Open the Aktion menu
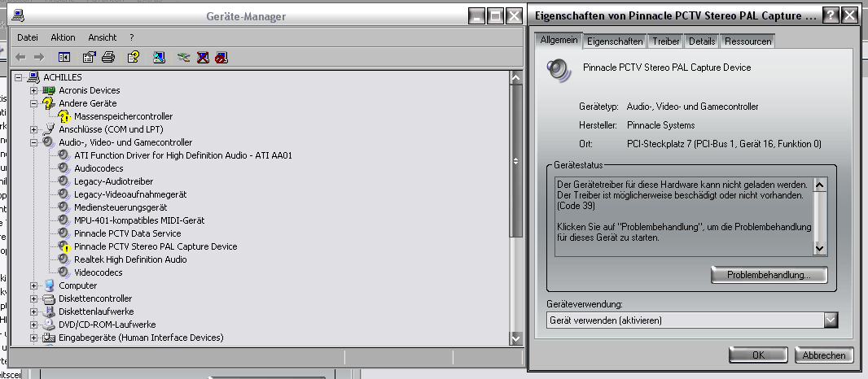 point(64,37)
